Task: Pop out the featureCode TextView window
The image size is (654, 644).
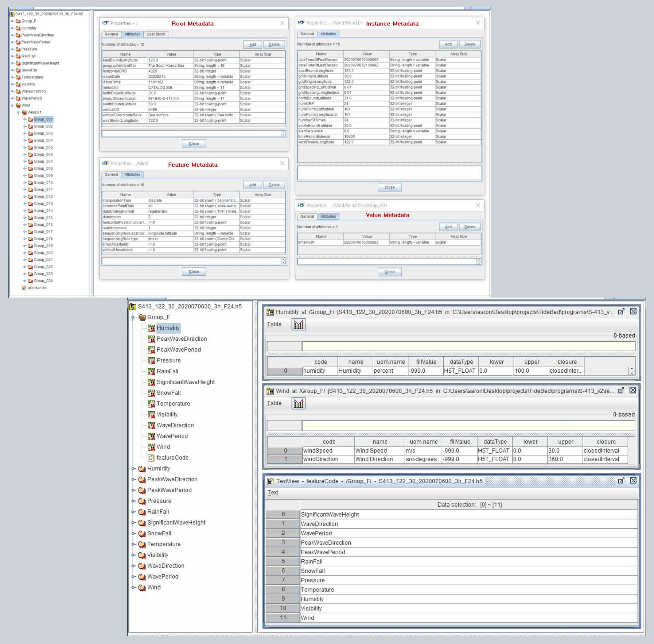Action: point(621,481)
